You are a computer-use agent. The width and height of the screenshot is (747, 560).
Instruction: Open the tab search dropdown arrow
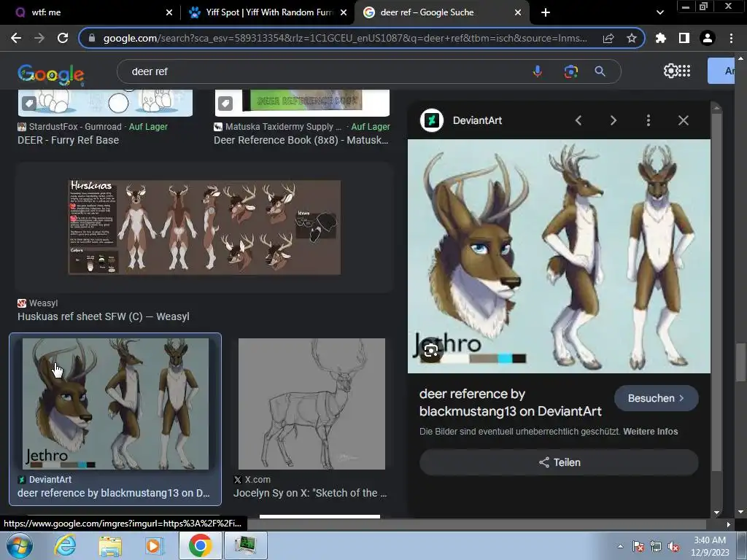[659, 12]
